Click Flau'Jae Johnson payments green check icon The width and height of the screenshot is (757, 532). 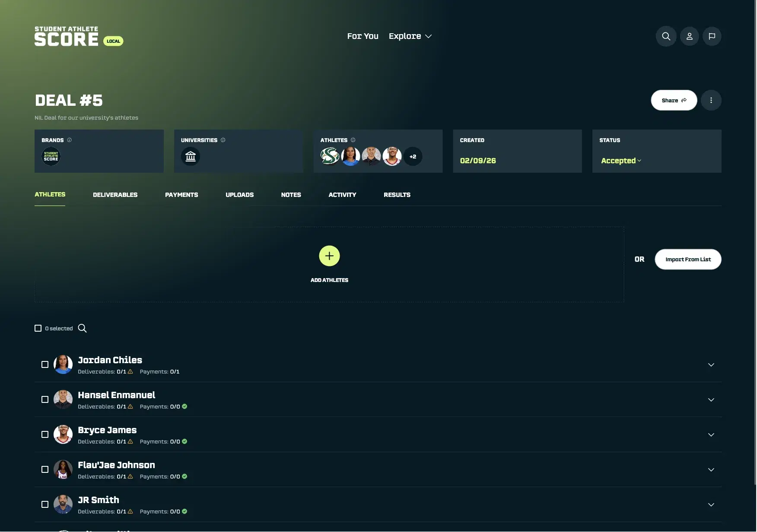pyautogui.click(x=184, y=476)
